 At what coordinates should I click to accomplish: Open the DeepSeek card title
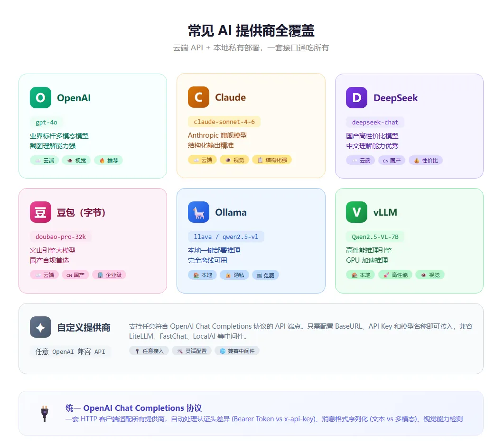point(395,98)
